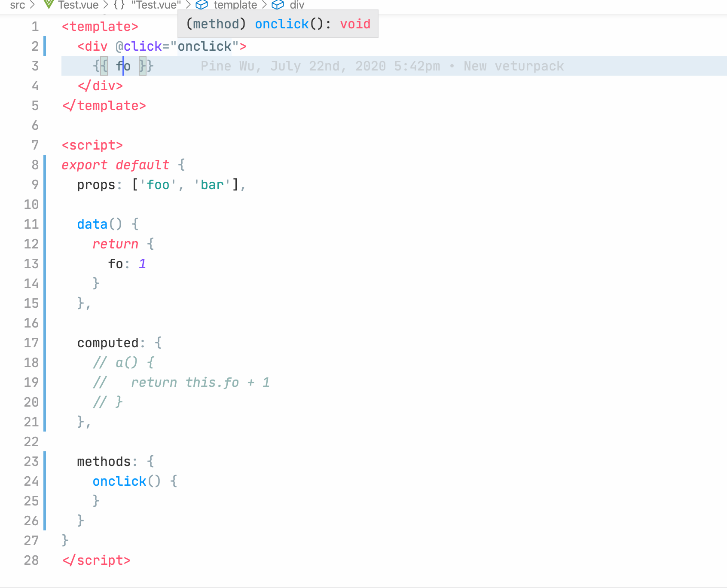Click the 'src' breadcrumb segment
Image resolution: width=727 pixels, height=588 pixels.
click(x=17, y=5)
